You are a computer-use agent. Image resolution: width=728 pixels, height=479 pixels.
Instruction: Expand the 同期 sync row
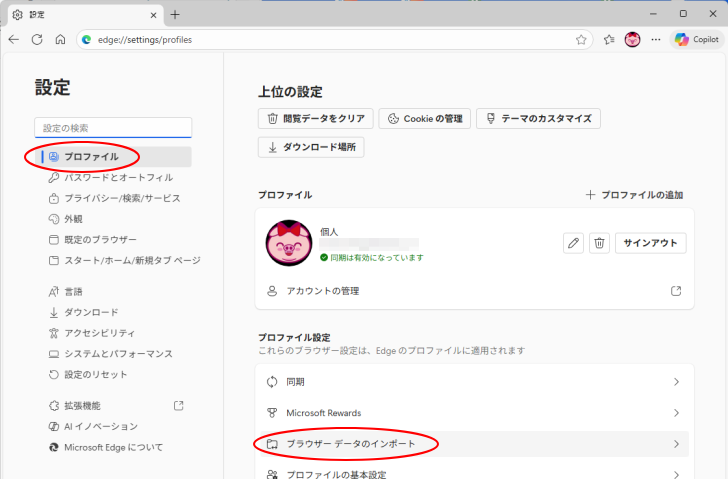pos(474,382)
